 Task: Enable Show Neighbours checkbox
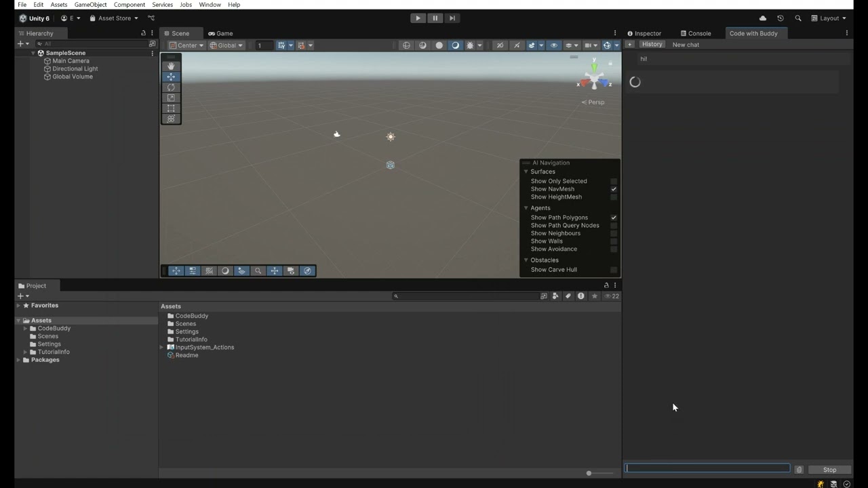[614, 233]
